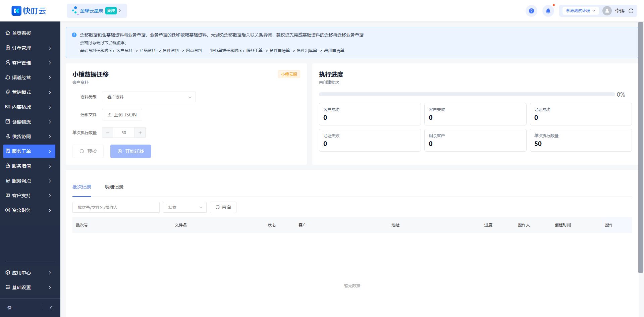The width and height of the screenshot is (644, 317).
Task: Open the 服务网点 menu item
Action: (x=29, y=181)
